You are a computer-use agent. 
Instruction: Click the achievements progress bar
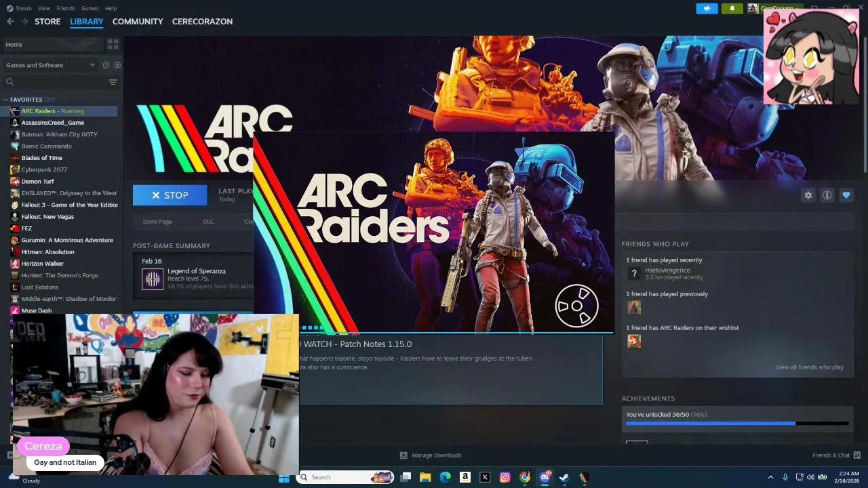click(736, 424)
